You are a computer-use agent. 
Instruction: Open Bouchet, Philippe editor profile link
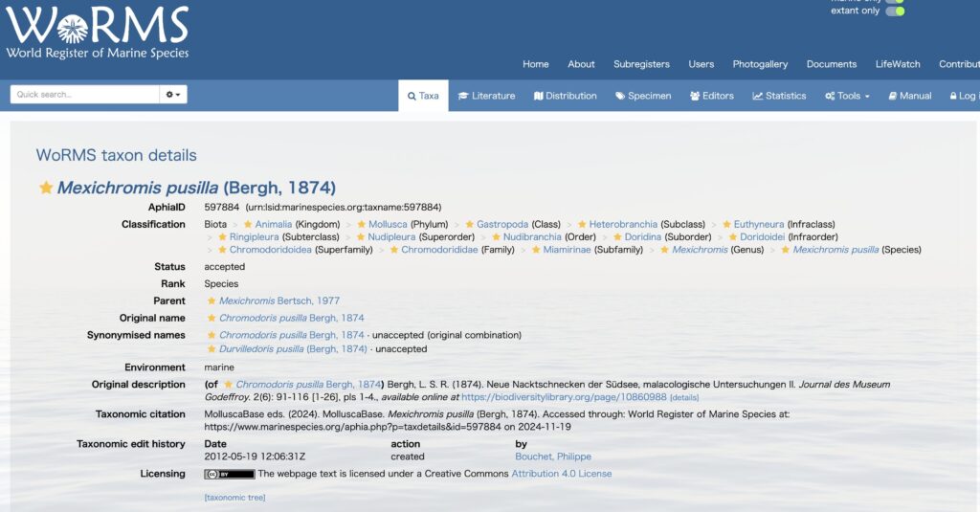552,456
